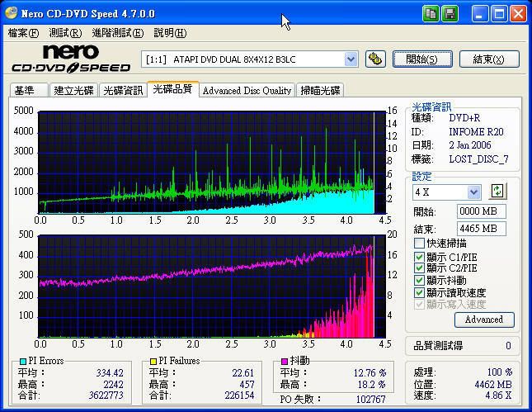Minimize the Nero CD-DVD Speed window
The height and width of the screenshot is (412, 532).
[479, 14]
